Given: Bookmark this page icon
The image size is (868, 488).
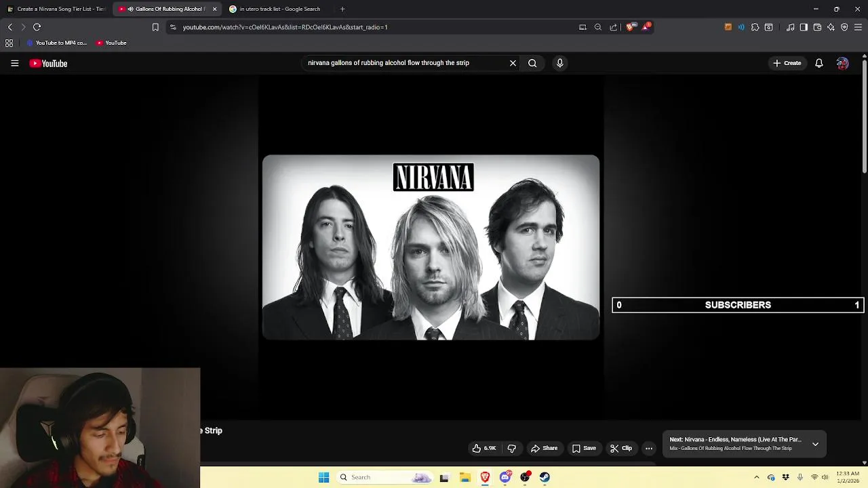Looking at the screenshot, I should (155, 27).
